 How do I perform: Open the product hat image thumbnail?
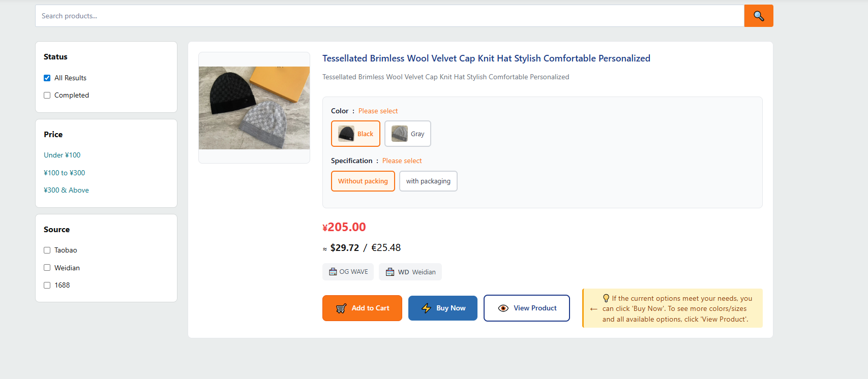254,108
